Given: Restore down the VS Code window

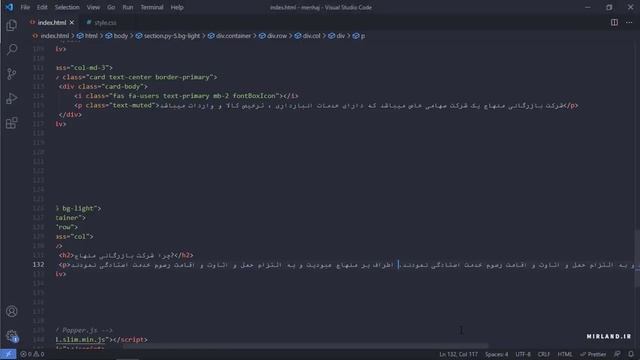Looking at the screenshot, I should click(609, 7).
